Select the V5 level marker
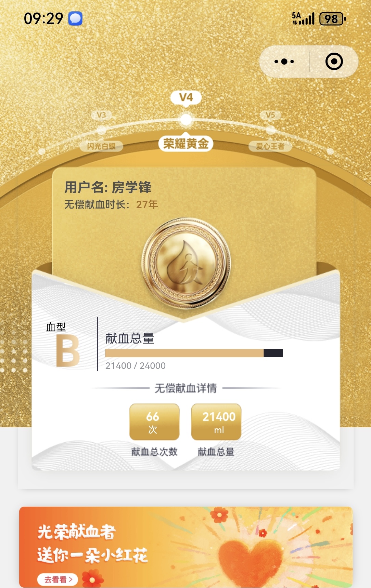Viewport: 371px width, 588px height. [270, 115]
